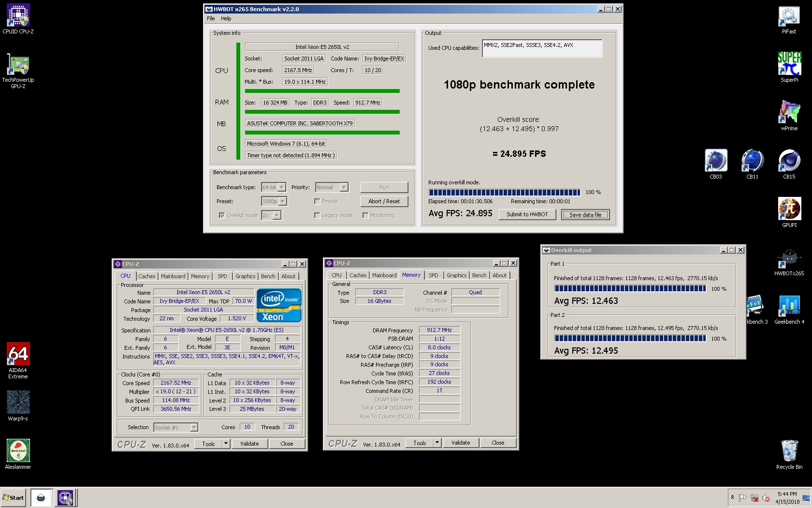Viewport: 812px width, 508px height.
Task: Open the CB03 Cinebench icon
Action: pyautogui.click(x=715, y=164)
